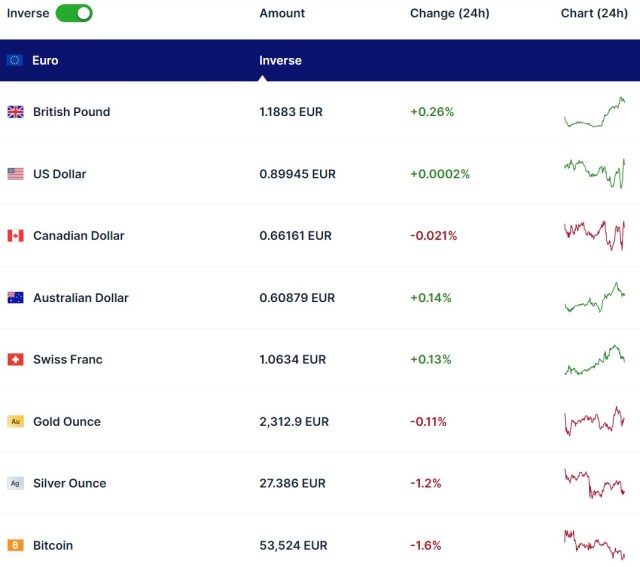640x567 pixels.
Task: Open the British Pound 24h chart
Action: pyautogui.click(x=594, y=112)
